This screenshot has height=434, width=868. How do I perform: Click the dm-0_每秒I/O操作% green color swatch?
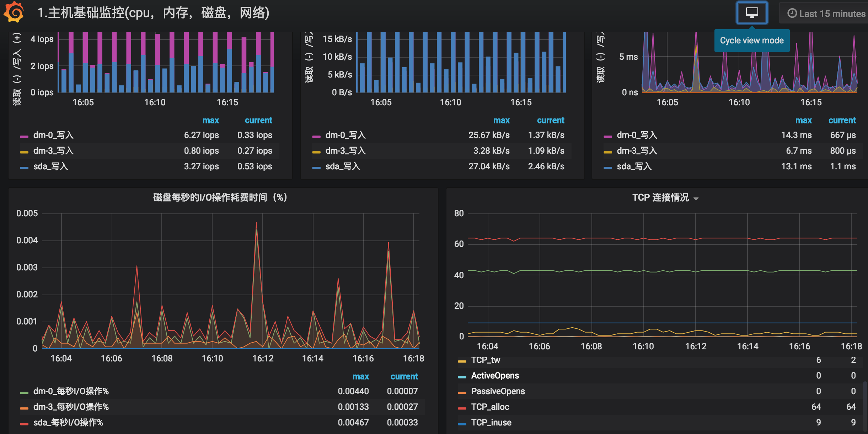[x=24, y=392]
